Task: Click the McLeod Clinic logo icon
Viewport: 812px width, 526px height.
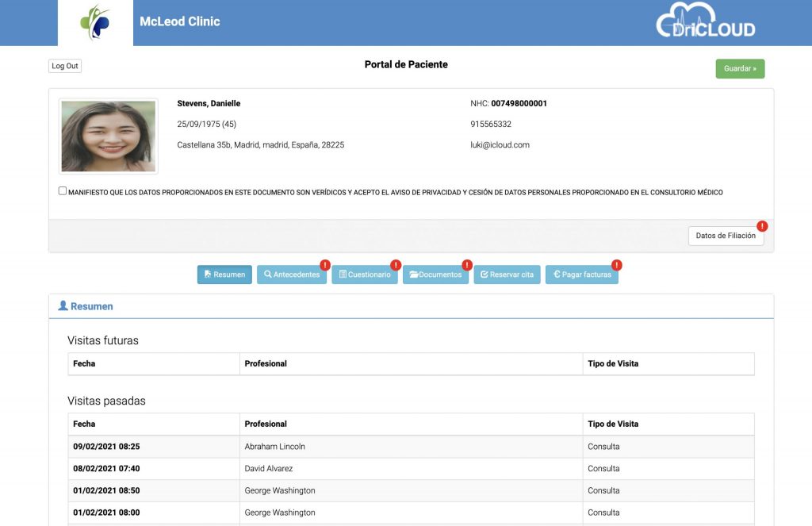Action: point(95,22)
